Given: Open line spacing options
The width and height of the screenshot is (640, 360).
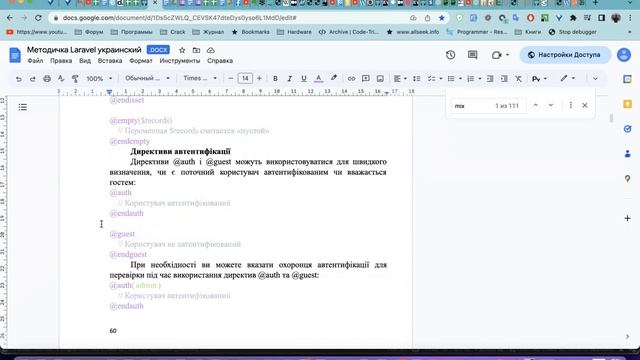Looking at the screenshot, I should pos(416,78).
